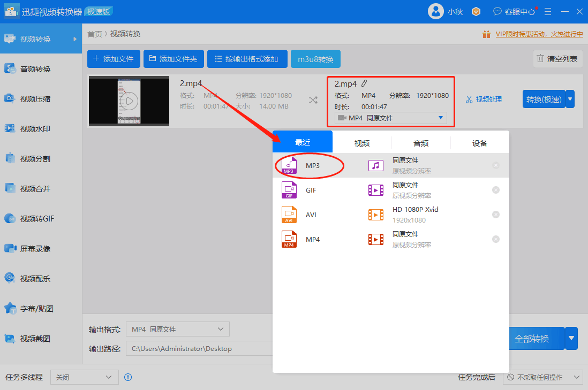Switch to the 最近 tab
Viewport: 588px width, 390px height.
point(303,142)
